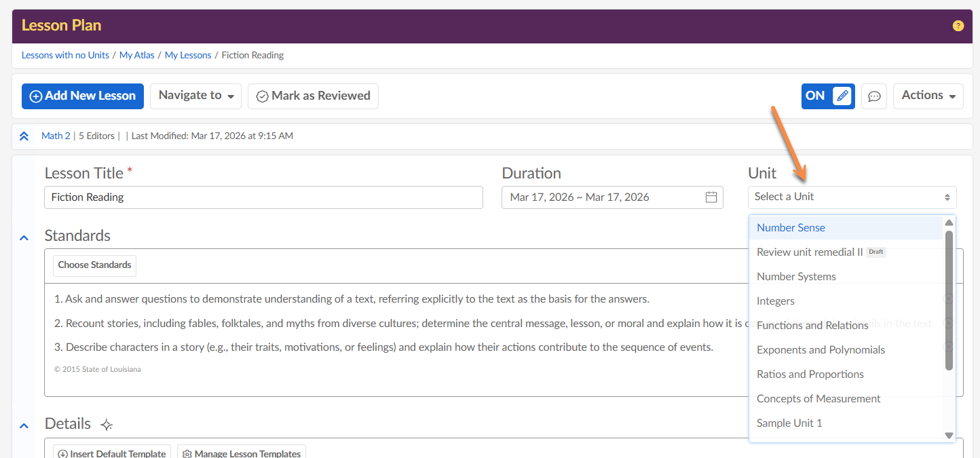Click the yellow help question mark icon
This screenshot has width=980, height=458.
(958, 26)
